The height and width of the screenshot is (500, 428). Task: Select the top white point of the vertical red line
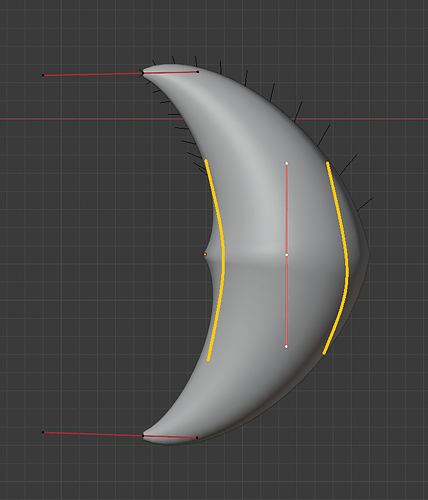pyautogui.click(x=287, y=163)
